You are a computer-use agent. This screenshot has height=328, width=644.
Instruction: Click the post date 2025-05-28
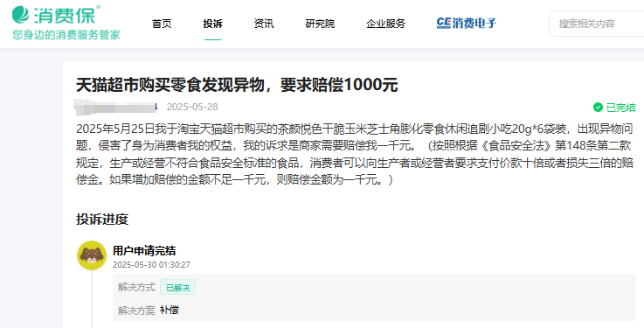pos(192,107)
